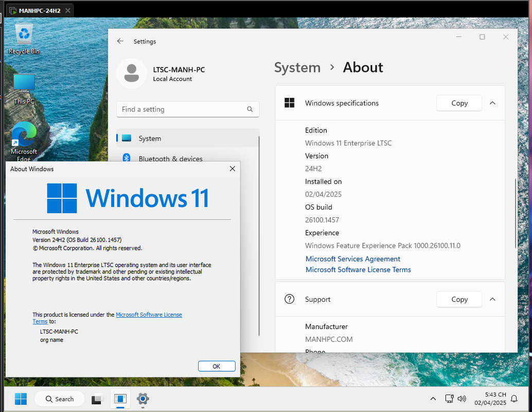Viewport: 532px width, 412px height.
Task: Click the Windows logo beside Windows specifications
Action: pyautogui.click(x=290, y=103)
